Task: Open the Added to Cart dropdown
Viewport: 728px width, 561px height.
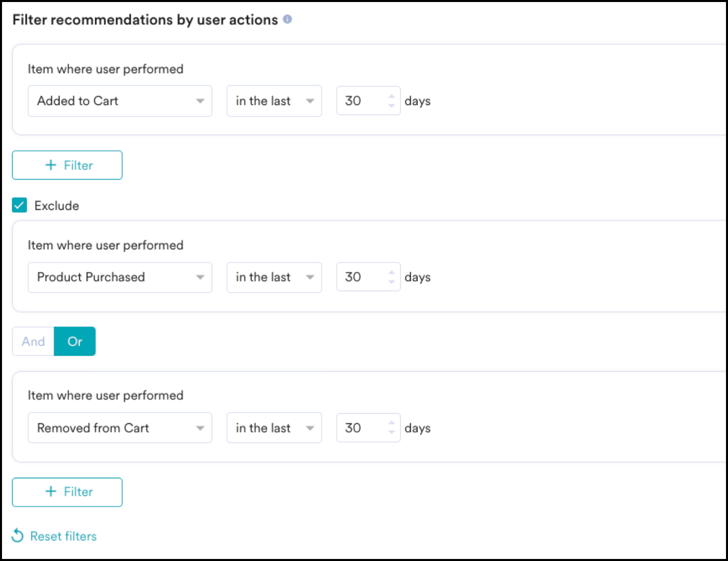Action: coord(120,101)
